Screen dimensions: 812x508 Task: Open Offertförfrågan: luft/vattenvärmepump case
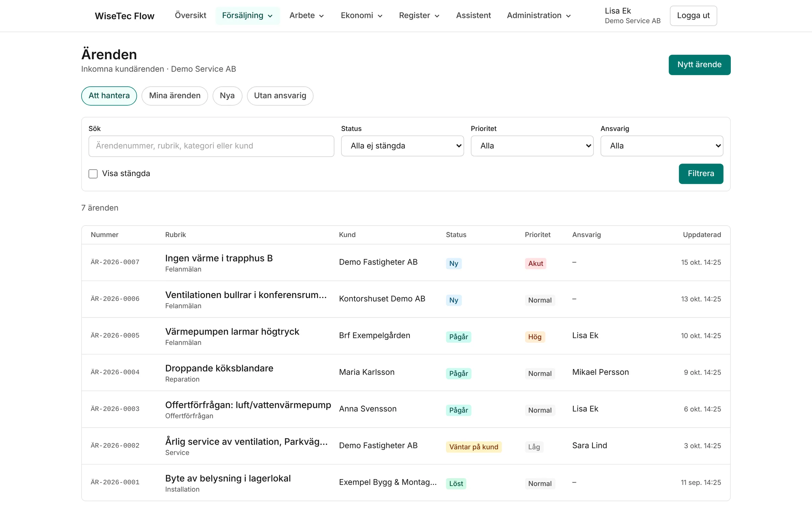(x=248, y=405)
